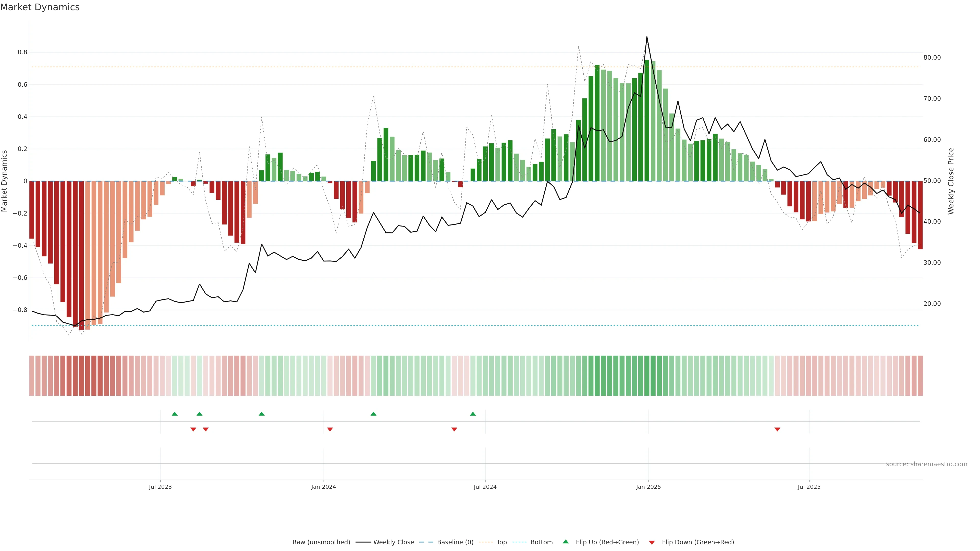The height and width of the screenshot is (551, 980).
Task: Toggle the Weekly Close legend entry
Action: (393, 542)
